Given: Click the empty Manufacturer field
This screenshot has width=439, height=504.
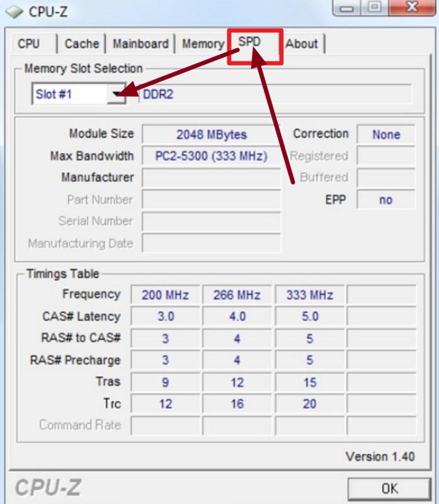Looking at the screenshot, I should pos(211,178).
